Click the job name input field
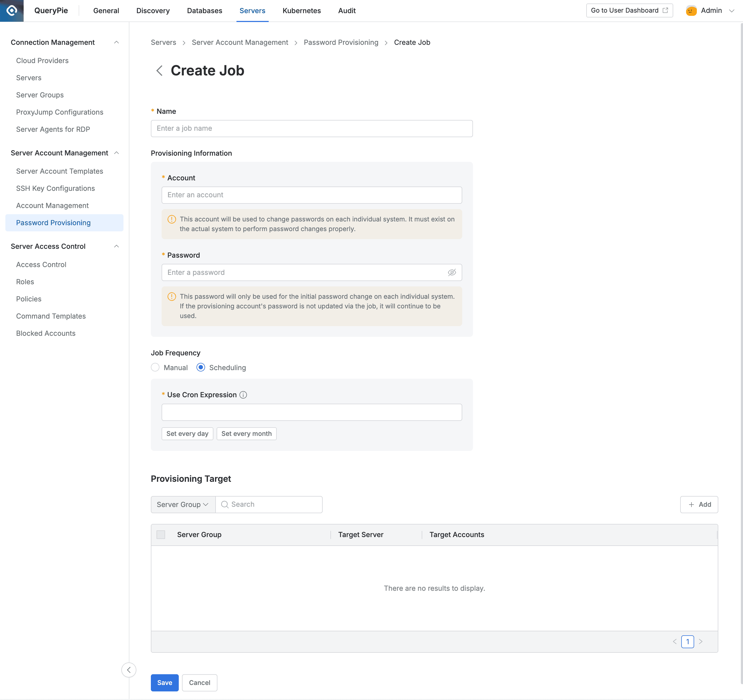This screenshot has height=700, width=743. point(311,128)
